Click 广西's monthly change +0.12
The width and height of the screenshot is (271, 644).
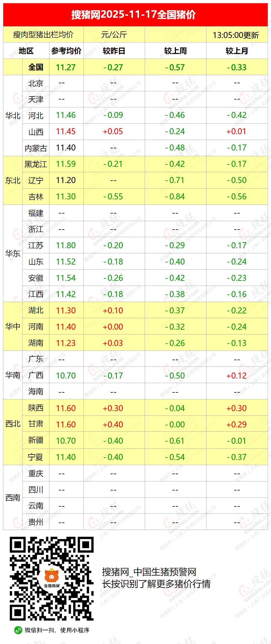[237, 376]
